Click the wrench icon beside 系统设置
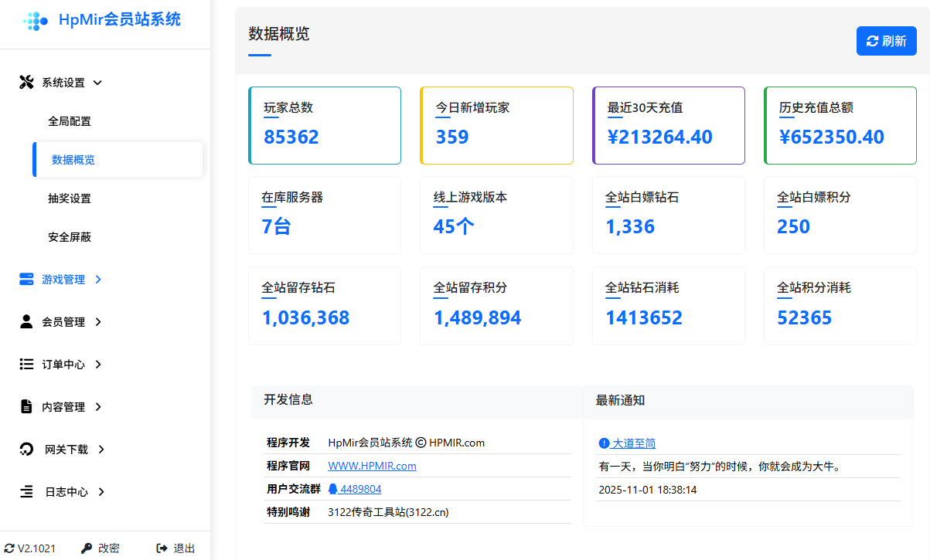930x560 pixels. (x=26, y=83)
